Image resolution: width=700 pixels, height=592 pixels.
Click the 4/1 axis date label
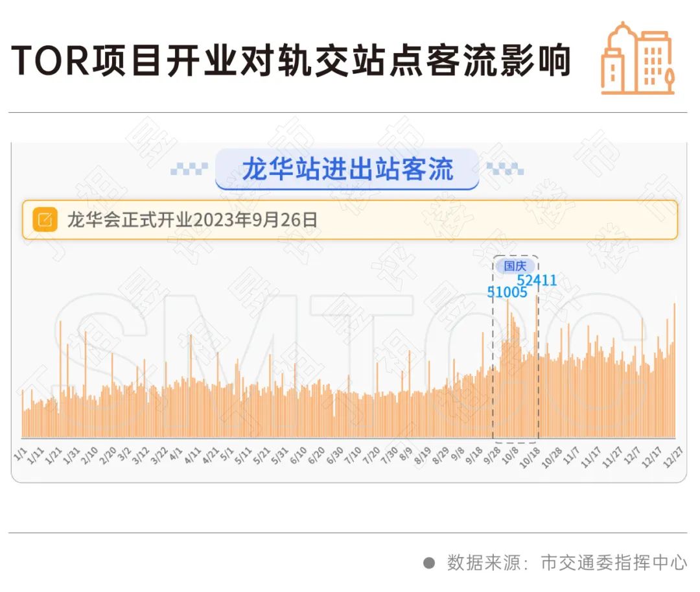coord(176,454)
